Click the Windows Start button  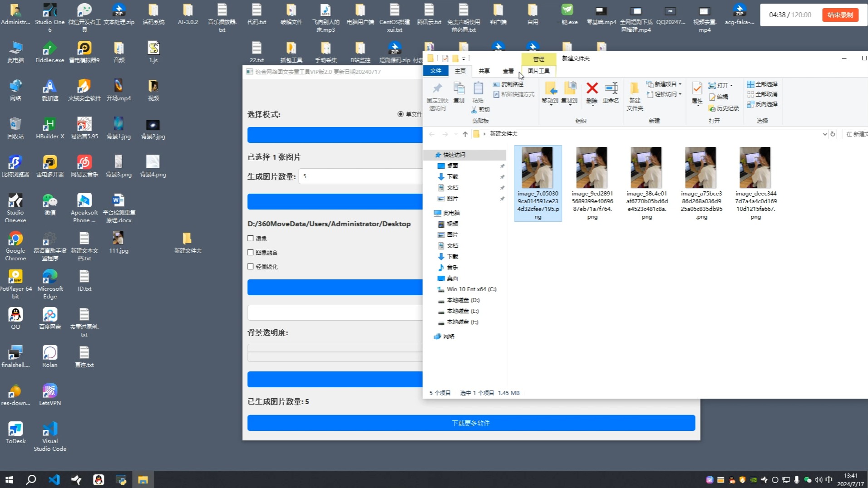(x=9, y=479)
